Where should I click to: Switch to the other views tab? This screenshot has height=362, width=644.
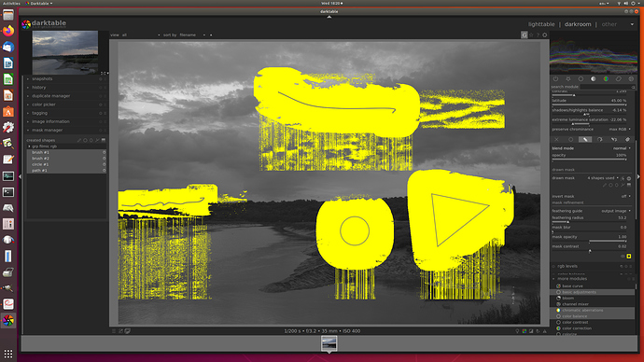[x=609, y=24]
